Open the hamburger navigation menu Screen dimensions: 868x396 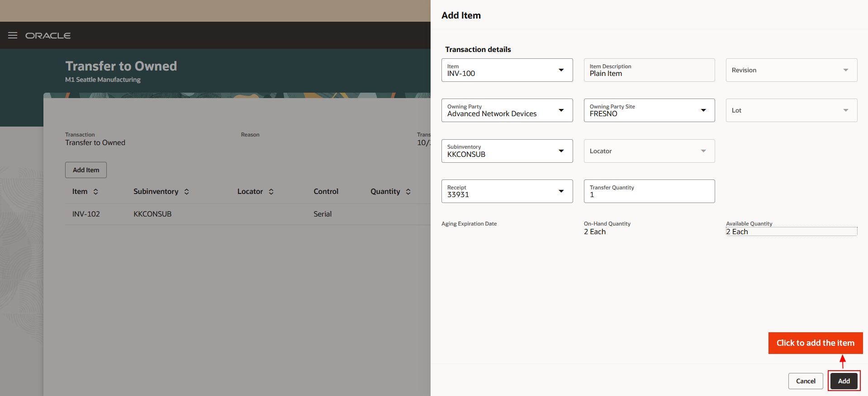13,35
